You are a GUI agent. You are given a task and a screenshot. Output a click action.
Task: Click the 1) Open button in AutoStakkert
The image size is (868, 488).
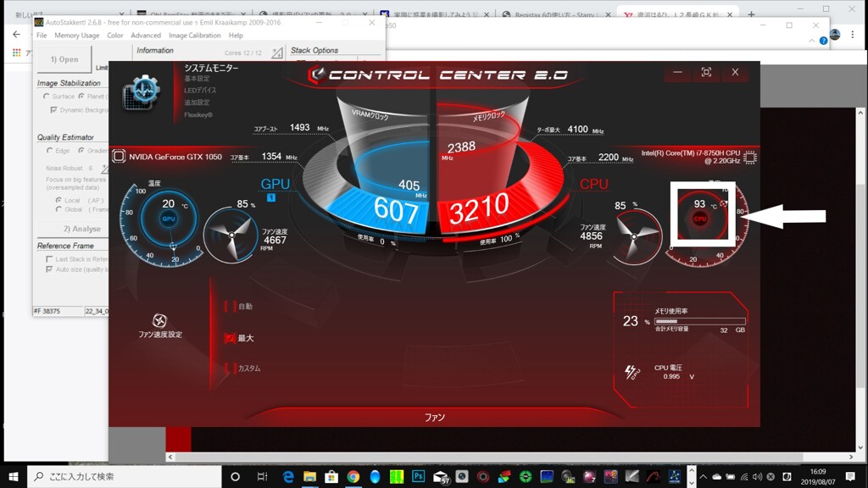[x=64, y=59]
